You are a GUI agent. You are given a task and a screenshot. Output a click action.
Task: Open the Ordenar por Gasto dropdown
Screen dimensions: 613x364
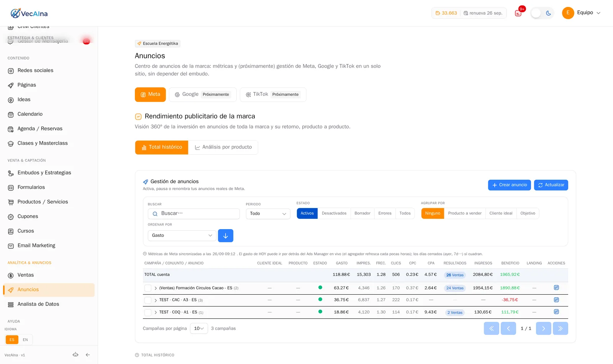[x=182, y=236]
